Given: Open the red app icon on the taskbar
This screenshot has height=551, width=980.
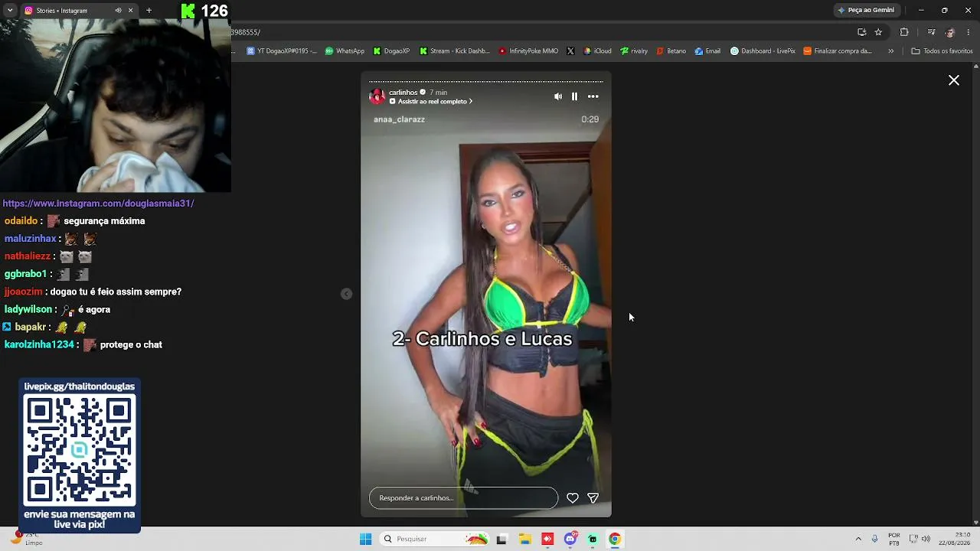Looking at the screenshot, I should coord(547,539).
